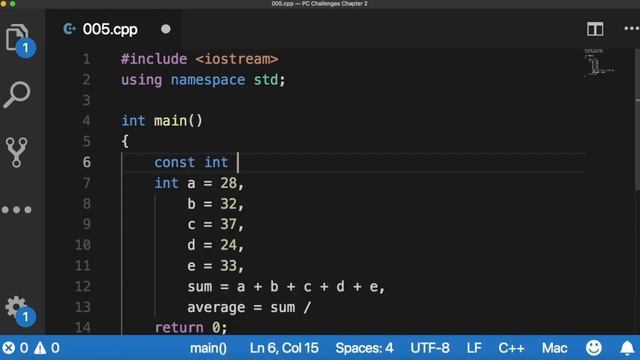Open Source Control branch icon
The height and width of the screenshot is (360, 640).
tap(17, 152)
